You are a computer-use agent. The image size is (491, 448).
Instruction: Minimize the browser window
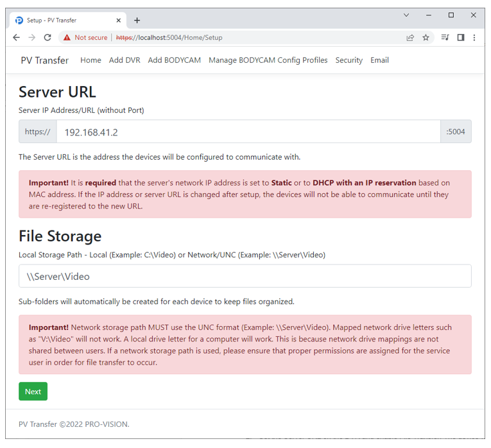pyautogui.click(x=429, y=15)
